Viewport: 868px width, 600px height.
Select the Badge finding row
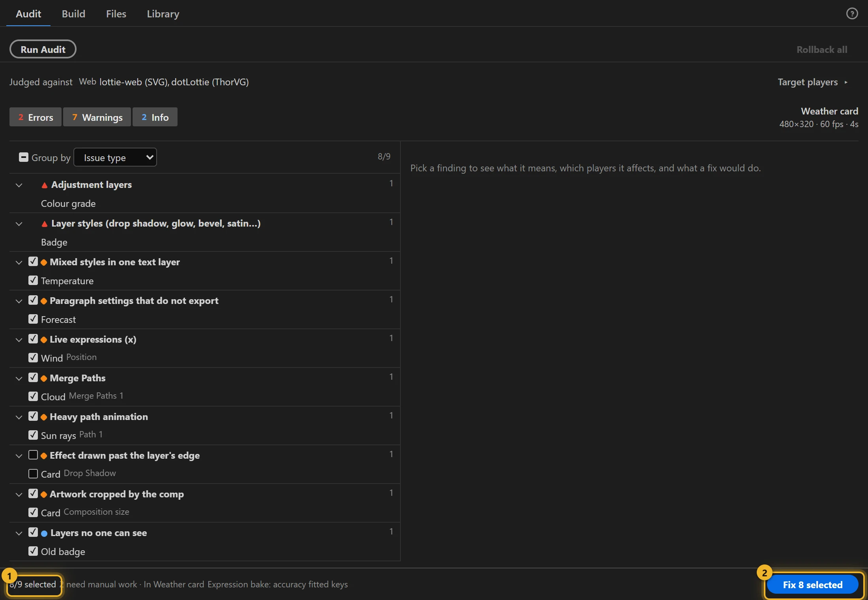(x=205, y=242)
